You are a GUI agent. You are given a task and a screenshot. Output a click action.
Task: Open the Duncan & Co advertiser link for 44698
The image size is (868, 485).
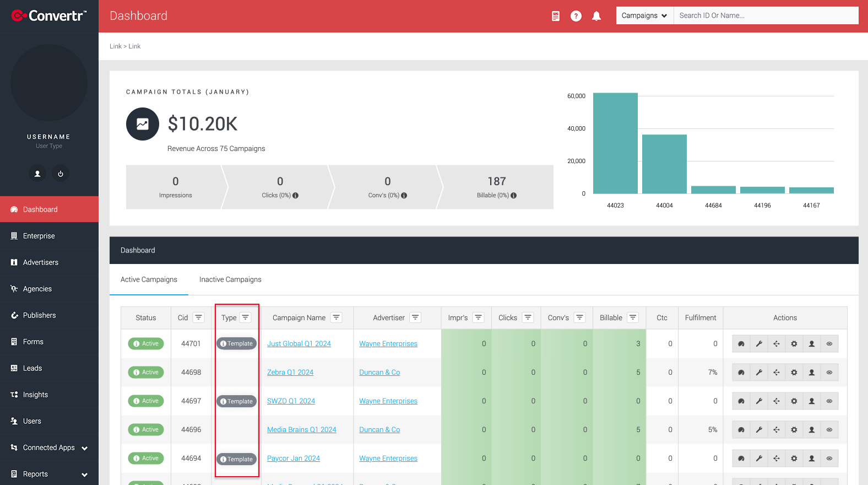point(379,372)
